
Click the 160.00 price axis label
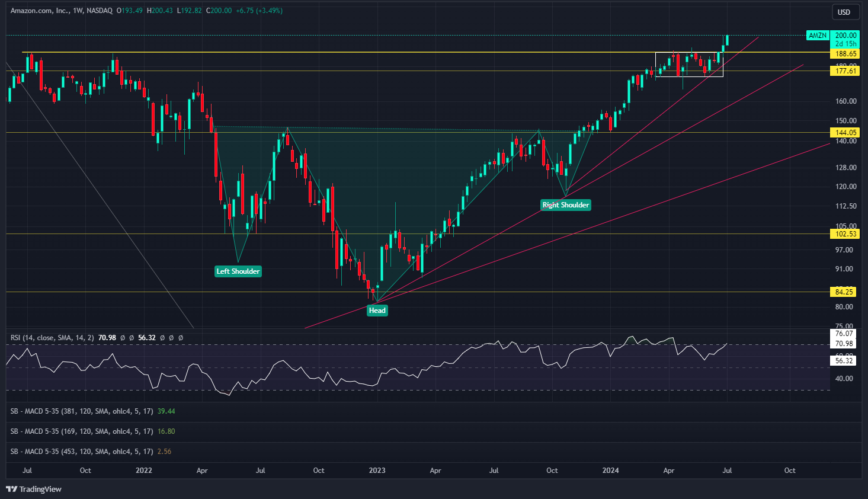pyautogui.click(x=846, y=101)
